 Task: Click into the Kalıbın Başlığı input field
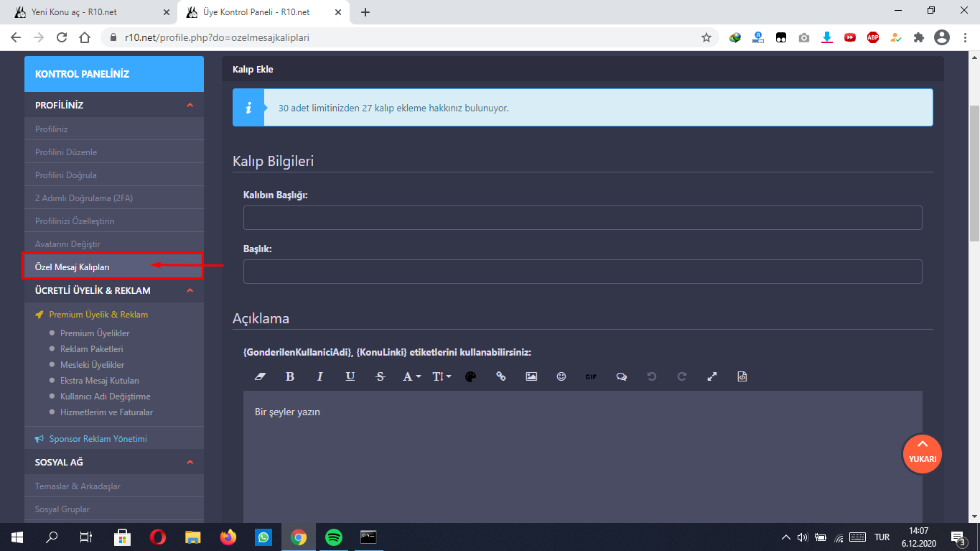click(x=582, y=218)
